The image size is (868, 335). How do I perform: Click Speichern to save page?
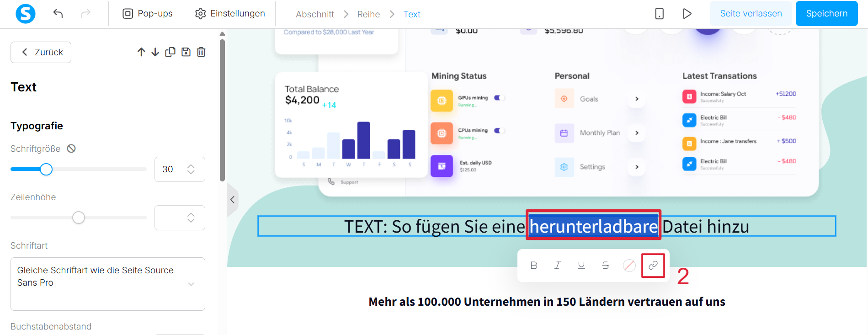(x=826, y=14)
